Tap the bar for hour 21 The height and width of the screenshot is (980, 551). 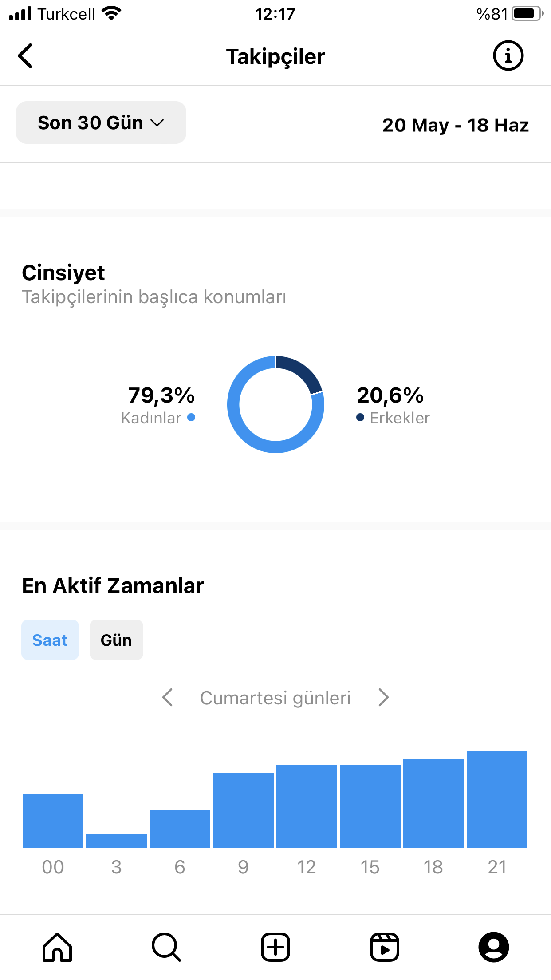pyautogui.click(x=497, y=799)
